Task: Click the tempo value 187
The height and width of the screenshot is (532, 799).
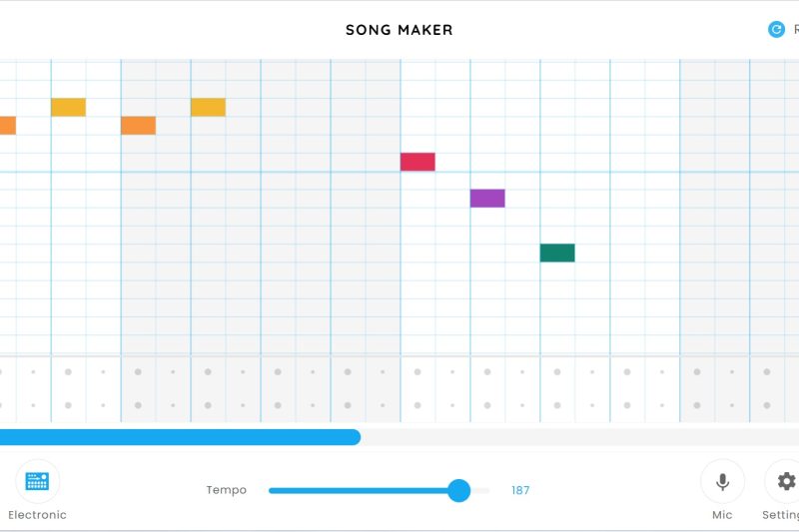Action: 520,490
